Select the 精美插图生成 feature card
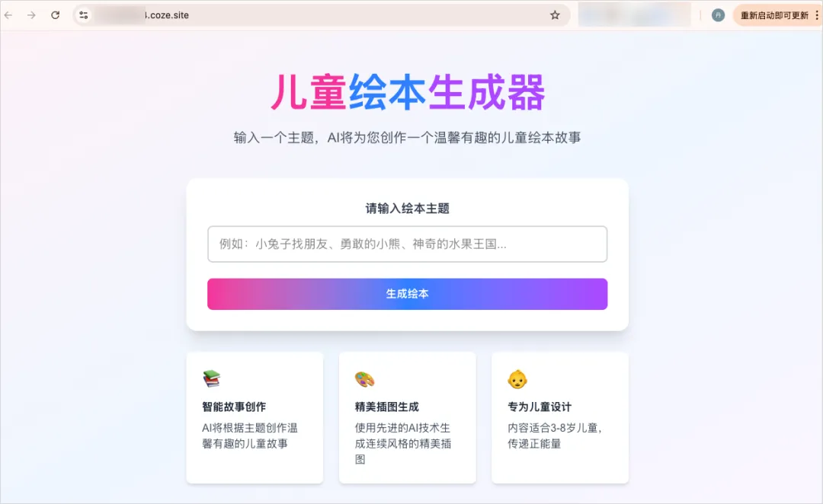823x504 pixels. tap(407, 417)
